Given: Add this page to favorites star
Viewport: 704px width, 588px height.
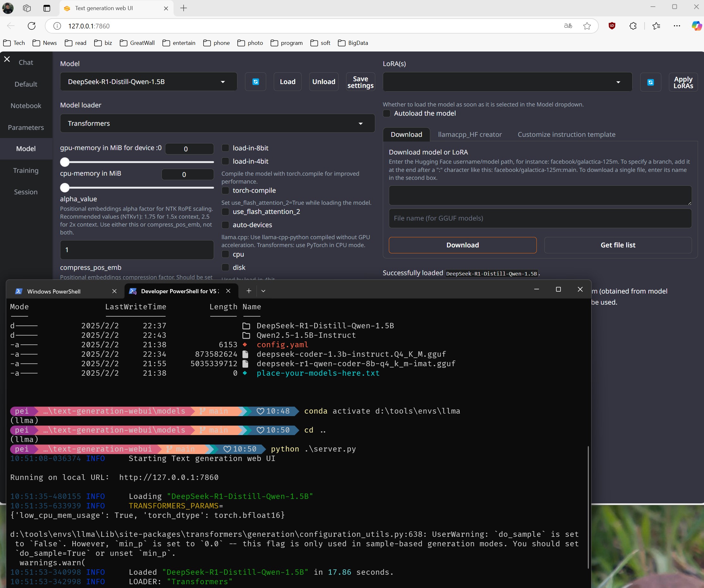Looking at the screenshot, I should tap(587, 26).
